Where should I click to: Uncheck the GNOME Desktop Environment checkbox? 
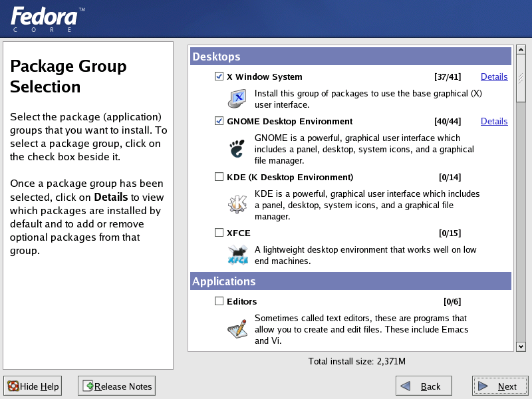tap(219, 121)
